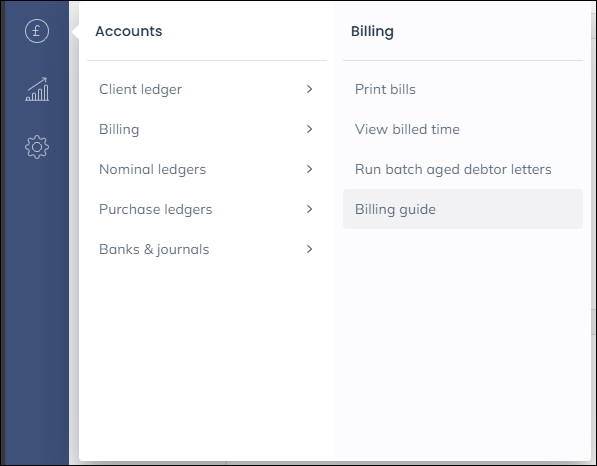The image size is (597, 466).
Task: Click the menu pointer caret beside Accounts
Action: 75,31
